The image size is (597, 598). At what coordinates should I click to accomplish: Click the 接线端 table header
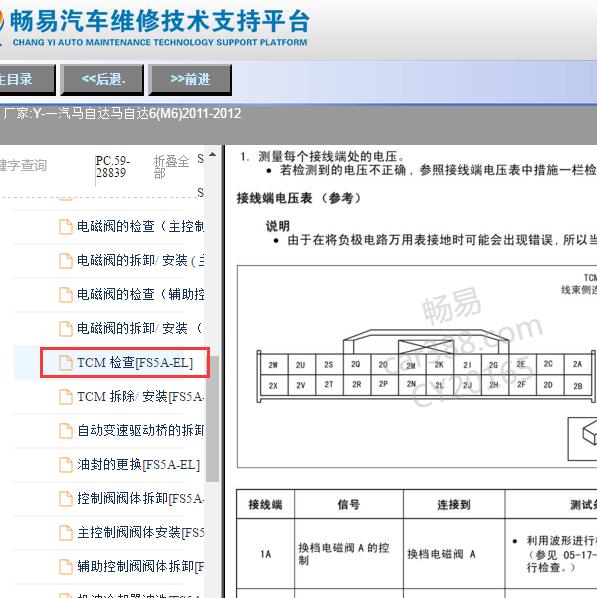click(266, 505)
